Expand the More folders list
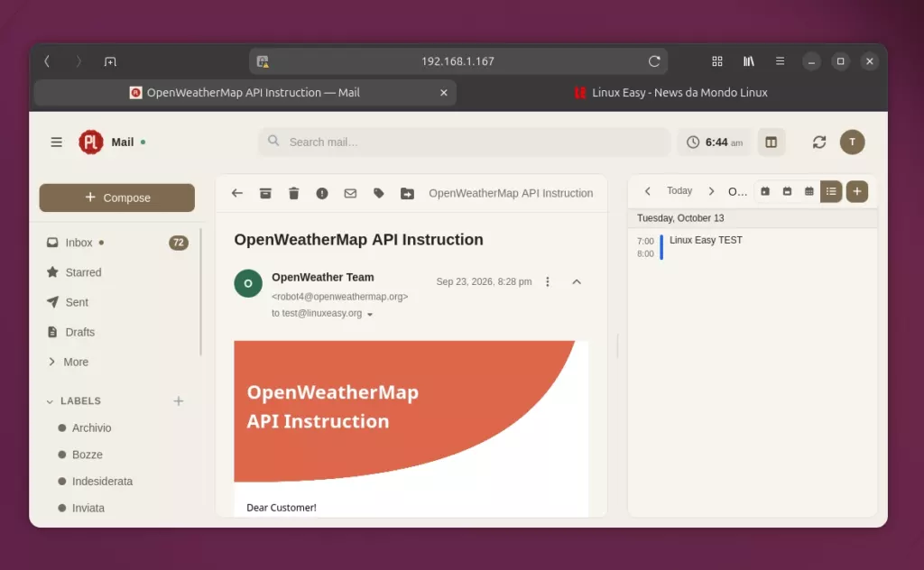 tap(69, 363)
